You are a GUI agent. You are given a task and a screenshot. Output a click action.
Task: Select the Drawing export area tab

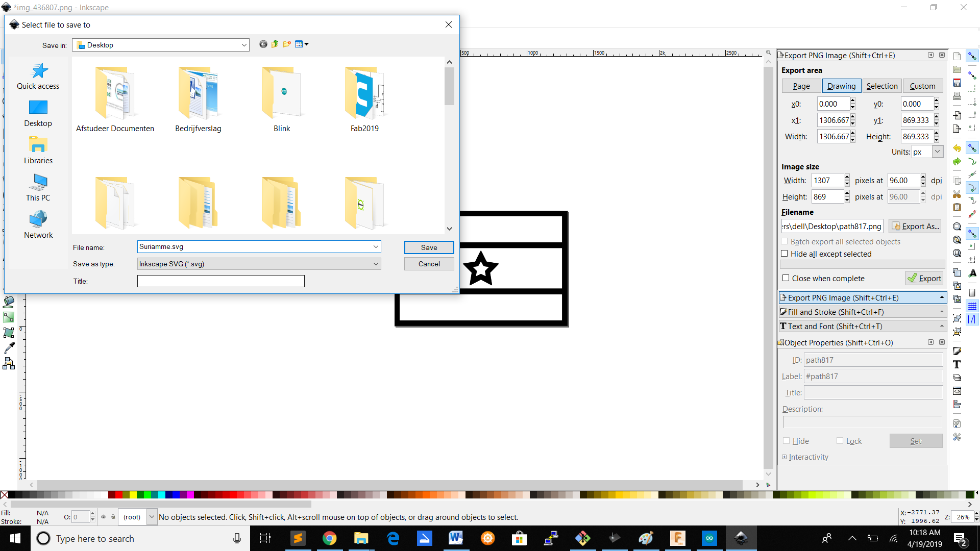[x=841, y=85]
